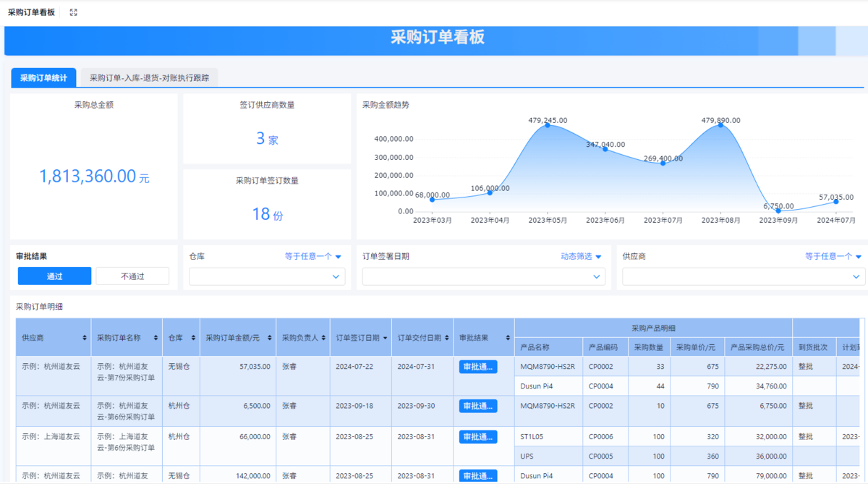Sort the table by 供应商 column icon

click(x=85, y=338)
